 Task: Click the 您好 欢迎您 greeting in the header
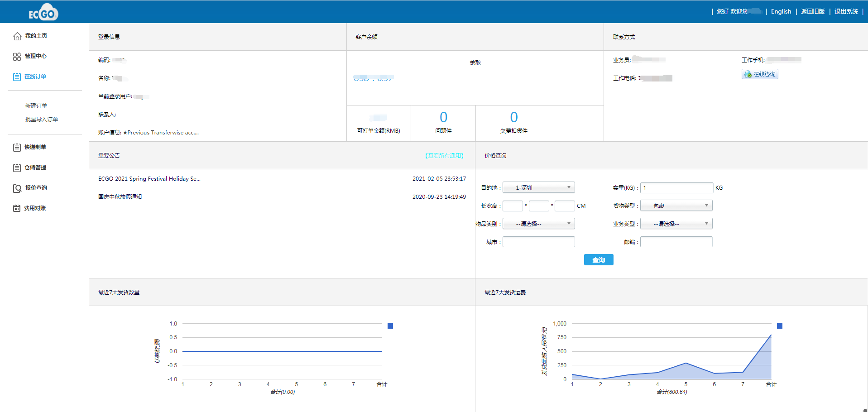coord(732,11)
